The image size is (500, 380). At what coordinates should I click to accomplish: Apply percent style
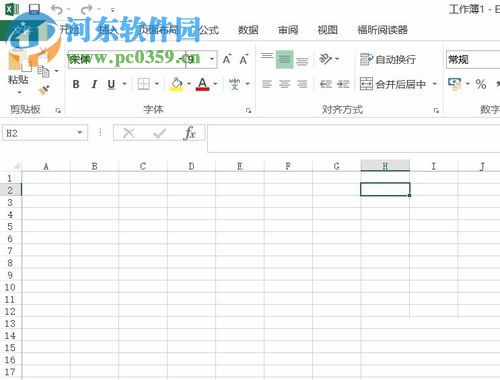tap(481, 84)
